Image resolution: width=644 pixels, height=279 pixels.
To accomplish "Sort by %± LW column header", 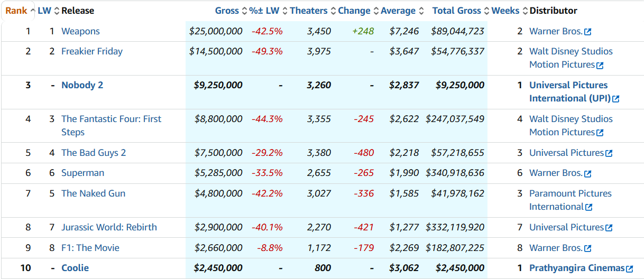I will pos(264,11).
